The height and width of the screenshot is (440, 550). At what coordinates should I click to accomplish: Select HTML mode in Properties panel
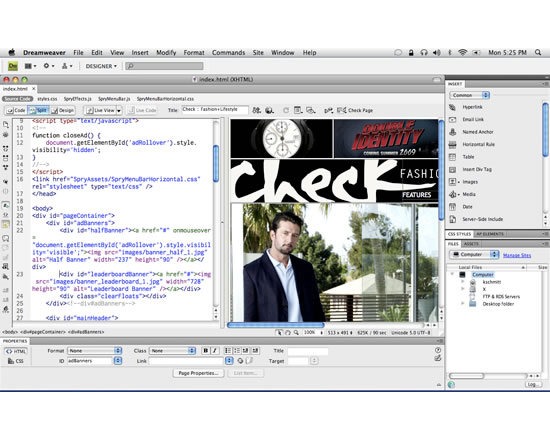point(16,351)
